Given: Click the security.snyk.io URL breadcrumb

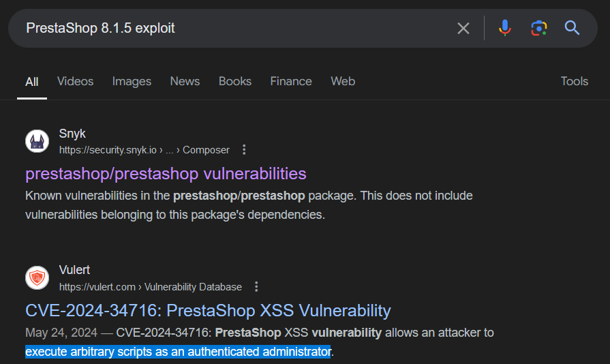Looking at the screenshot, I should pyautogui.click(x=144, y=150).
